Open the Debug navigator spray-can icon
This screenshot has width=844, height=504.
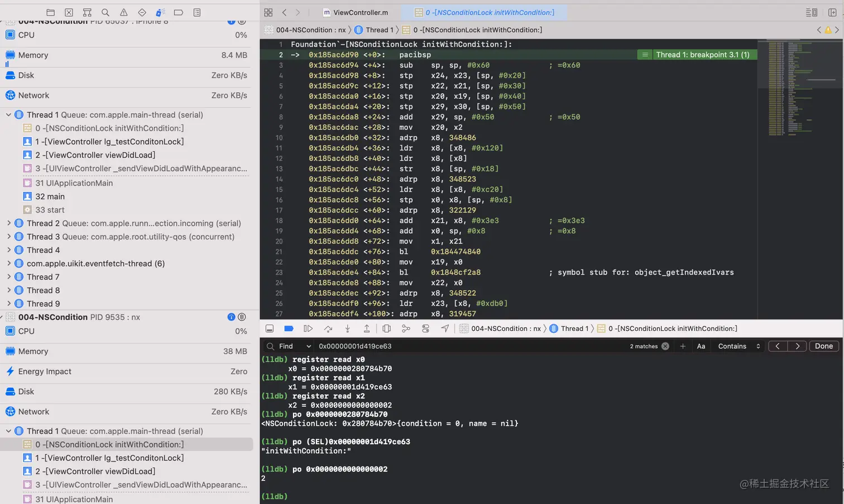point(160,12)
